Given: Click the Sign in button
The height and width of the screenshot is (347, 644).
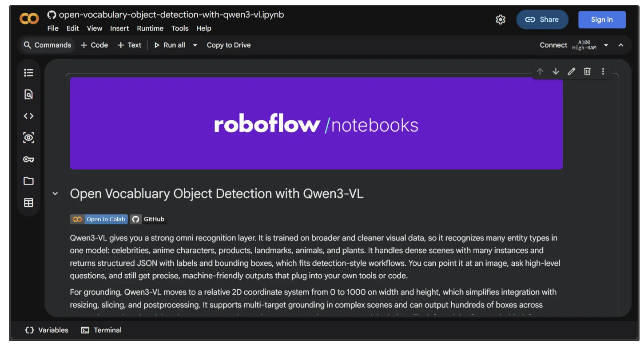Looking at the screenshot, I should (x=602, y=20).
